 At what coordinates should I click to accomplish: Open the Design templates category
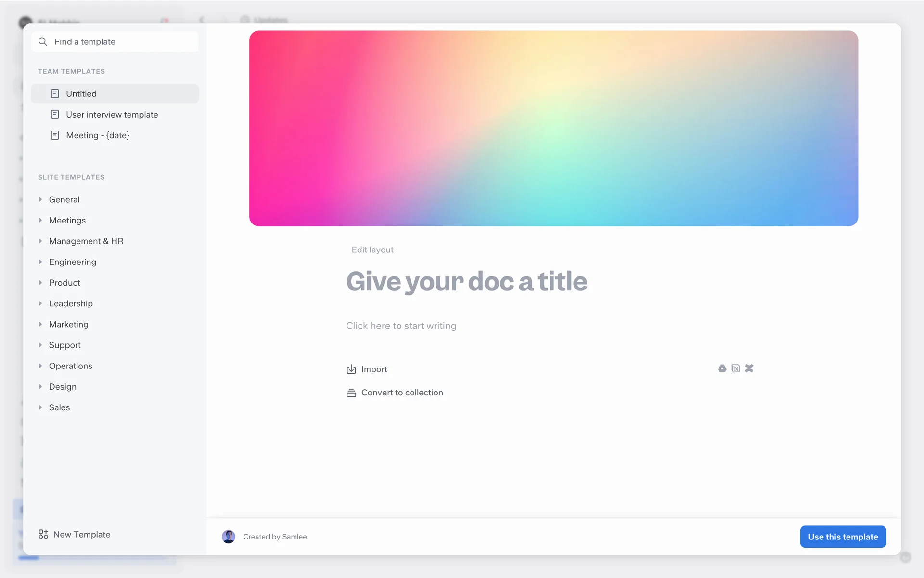63,387
